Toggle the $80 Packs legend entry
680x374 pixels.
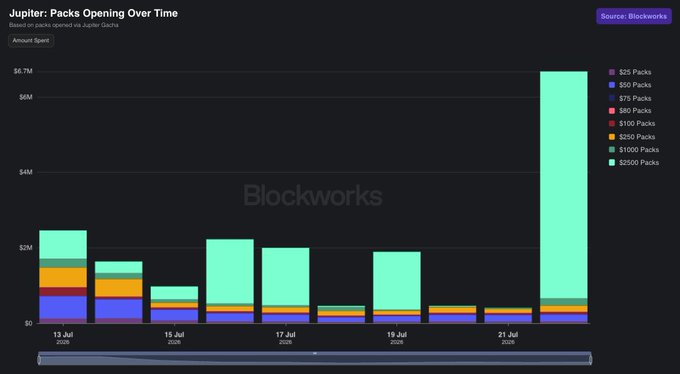coord(630,111)
